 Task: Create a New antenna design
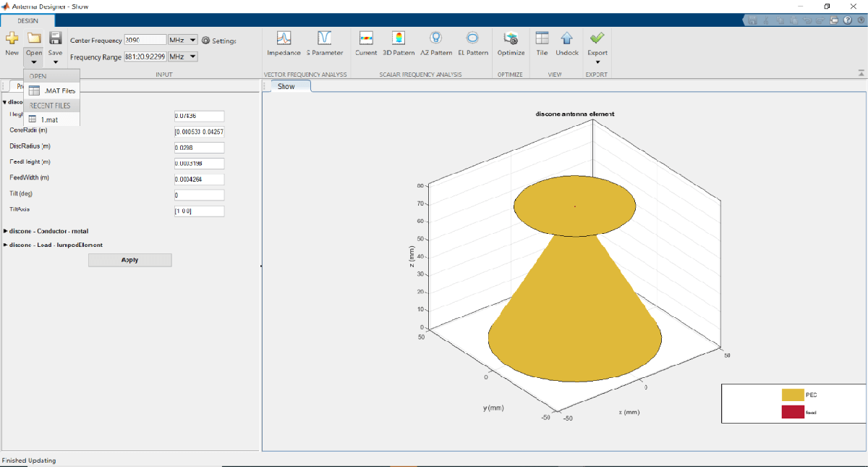12,42
